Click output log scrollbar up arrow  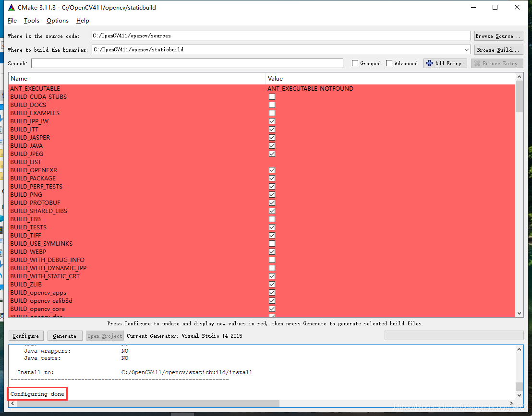click(x=519, y=349)
